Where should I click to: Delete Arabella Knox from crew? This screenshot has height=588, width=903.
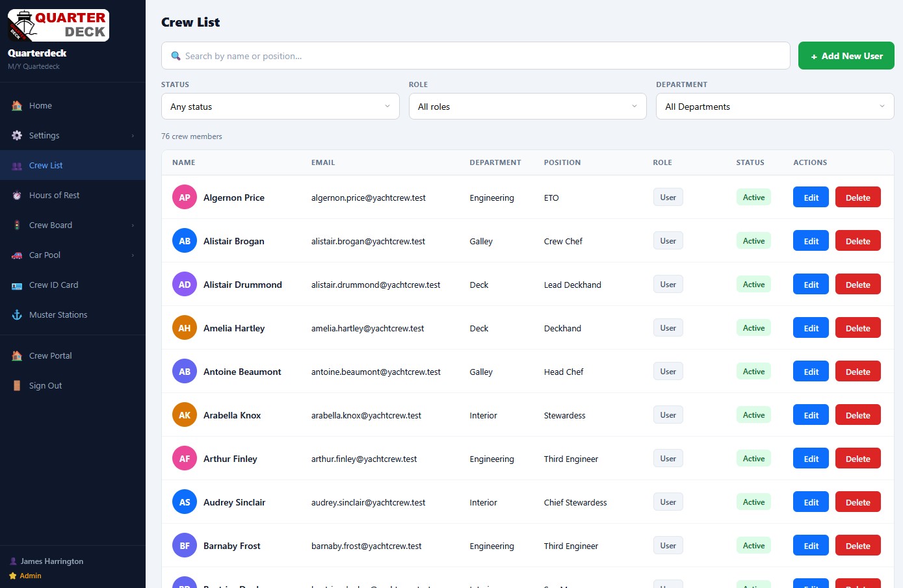[x=857, y=415]
